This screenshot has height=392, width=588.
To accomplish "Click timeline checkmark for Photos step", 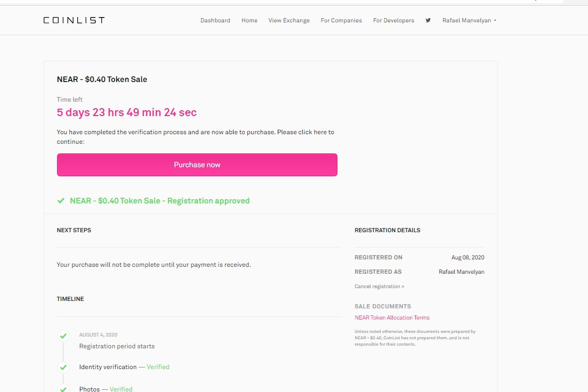I will 63,389.
